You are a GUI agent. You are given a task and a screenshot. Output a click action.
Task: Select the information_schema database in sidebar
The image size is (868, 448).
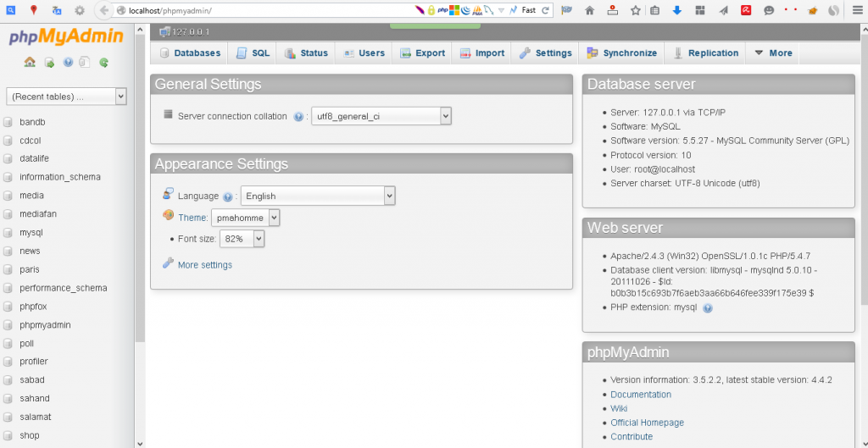point(59,177)
